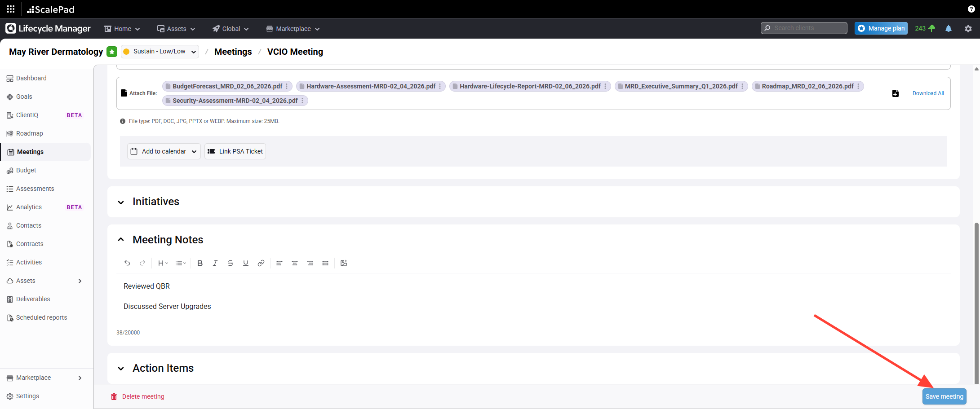The image size is (980, 409).
Task: Open the Sustain - Low/Low dropdown
Action: (160, 52)
